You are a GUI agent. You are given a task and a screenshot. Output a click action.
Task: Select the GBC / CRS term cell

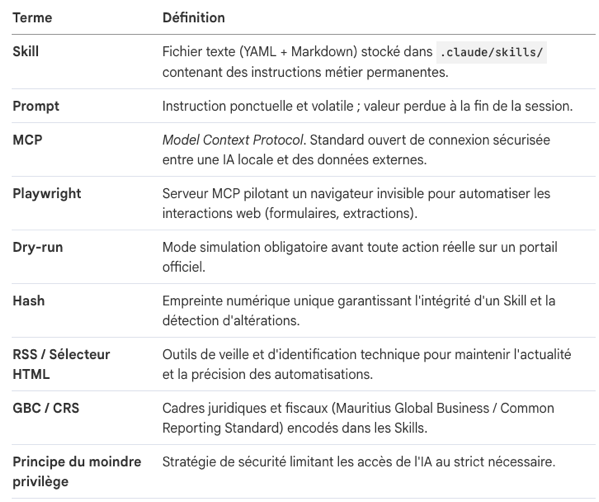coord(46,408)
